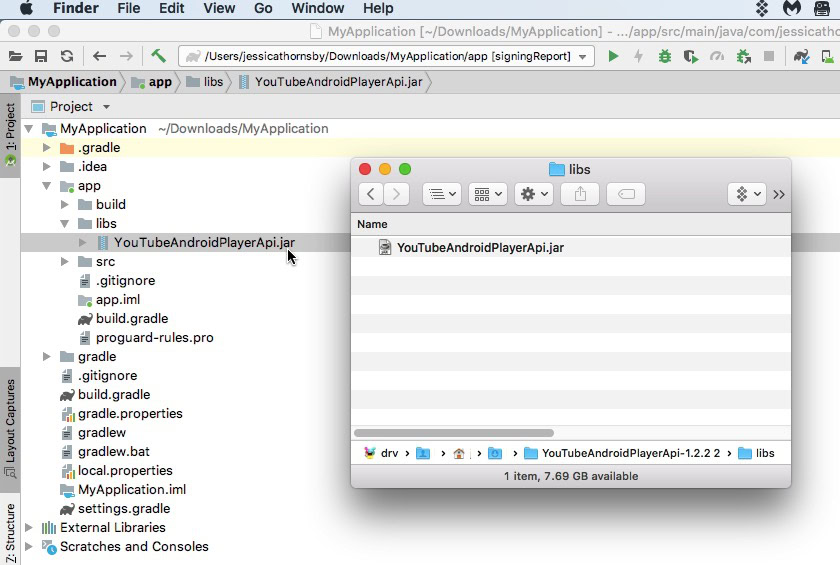Click the Finder Share button icon
This screenshot has width=840, height=565.
click(x=580, y=195)
